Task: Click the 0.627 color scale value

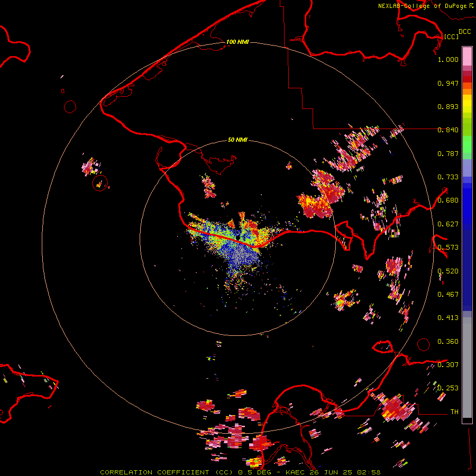Action: (448, 224)
